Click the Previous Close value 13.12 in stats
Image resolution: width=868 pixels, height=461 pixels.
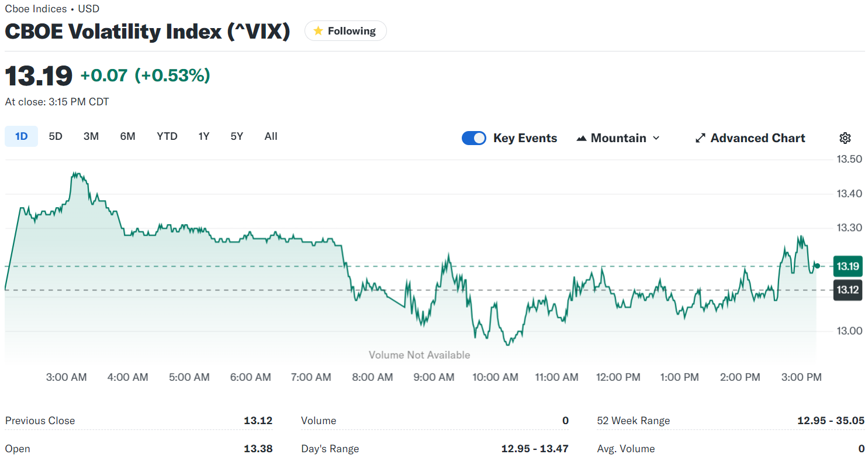[258, 421]
